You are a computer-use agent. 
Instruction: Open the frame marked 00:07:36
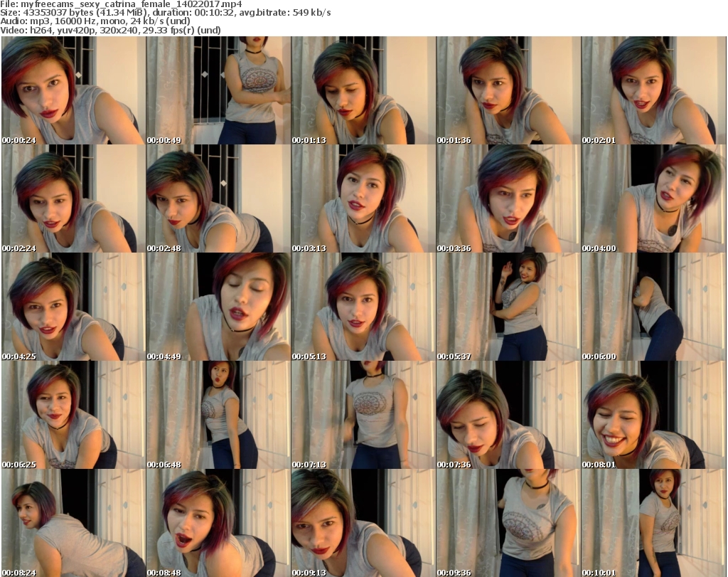508,415
